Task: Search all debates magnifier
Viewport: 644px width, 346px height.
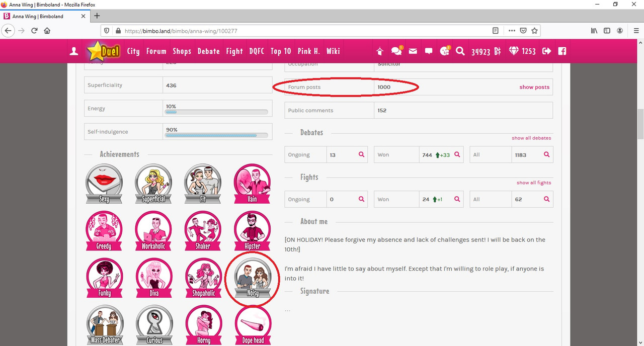Action: tap(546, 155)
